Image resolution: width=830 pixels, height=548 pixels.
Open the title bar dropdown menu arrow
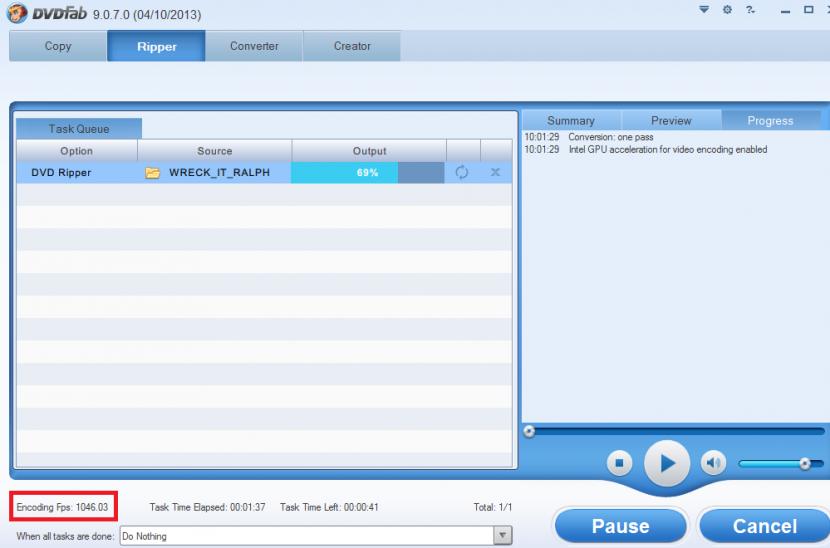[703, 9]
